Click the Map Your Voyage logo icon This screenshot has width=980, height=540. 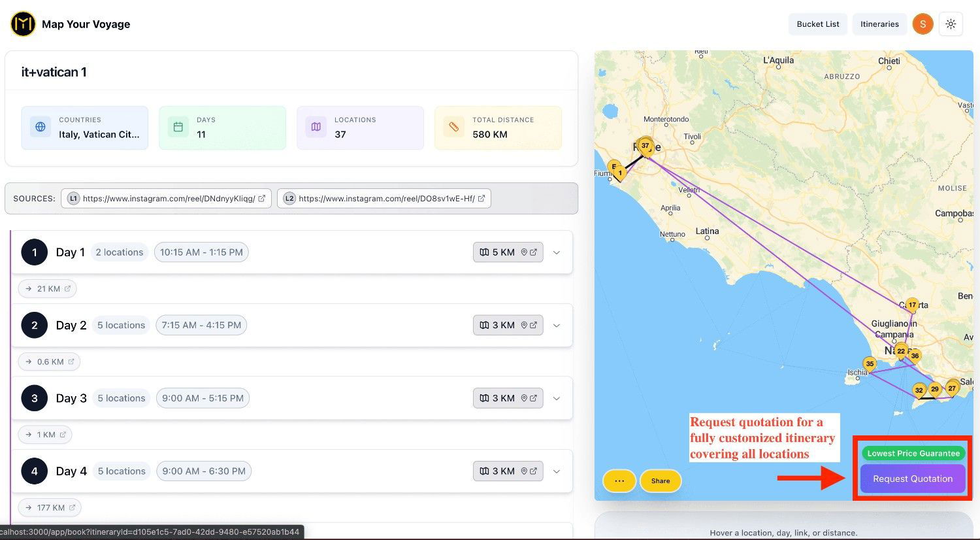(x=23, y=24)
